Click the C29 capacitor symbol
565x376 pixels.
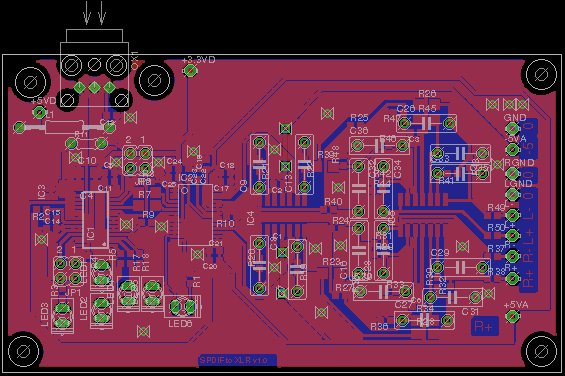pyautogui.click(x=460, y=267)
